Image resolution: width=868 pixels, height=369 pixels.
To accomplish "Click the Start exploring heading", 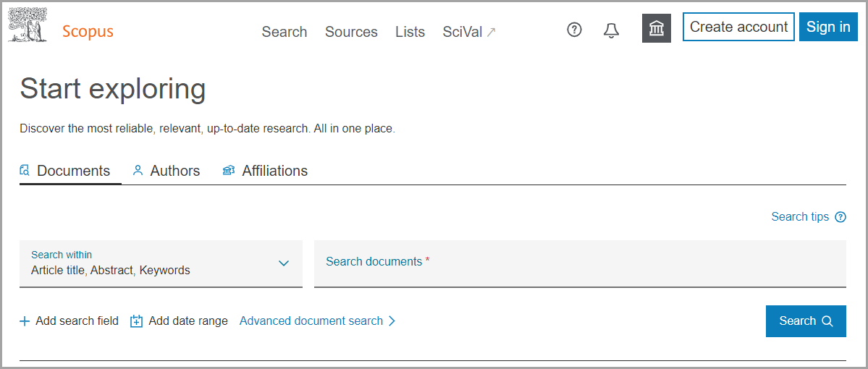I will point(113,90).
